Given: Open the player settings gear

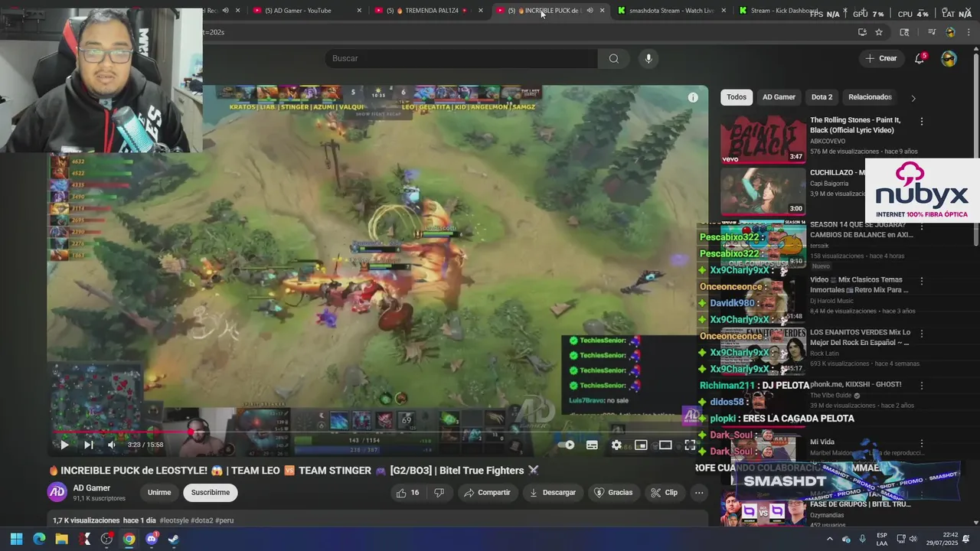Looking at the screenshot, I should pyautogui.click(x=616, y=445).
